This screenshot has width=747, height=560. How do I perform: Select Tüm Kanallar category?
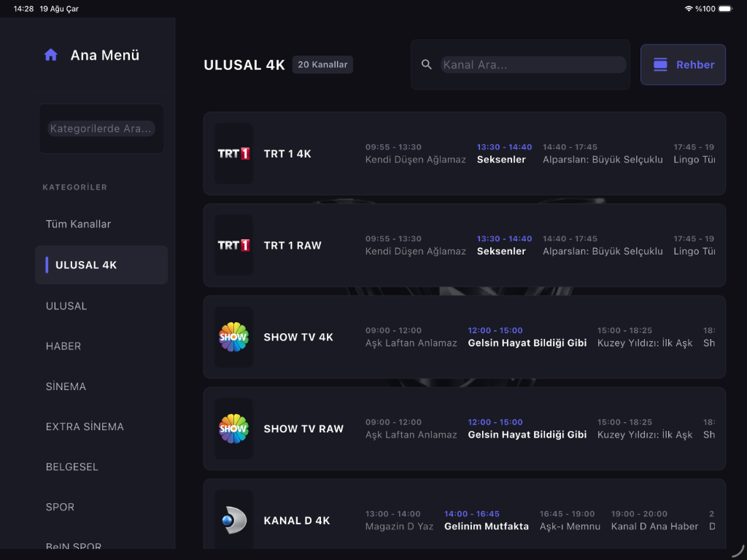point(78,224)
